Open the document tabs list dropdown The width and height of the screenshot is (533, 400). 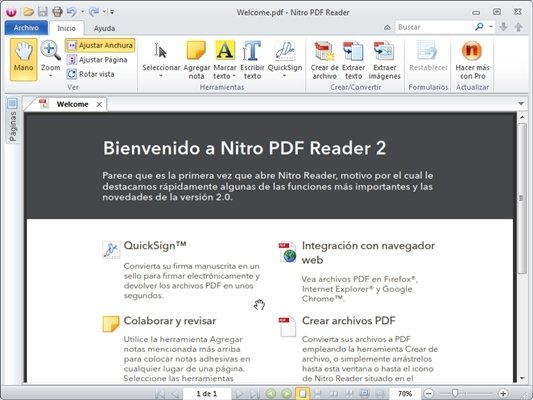[x=521, y=103]
